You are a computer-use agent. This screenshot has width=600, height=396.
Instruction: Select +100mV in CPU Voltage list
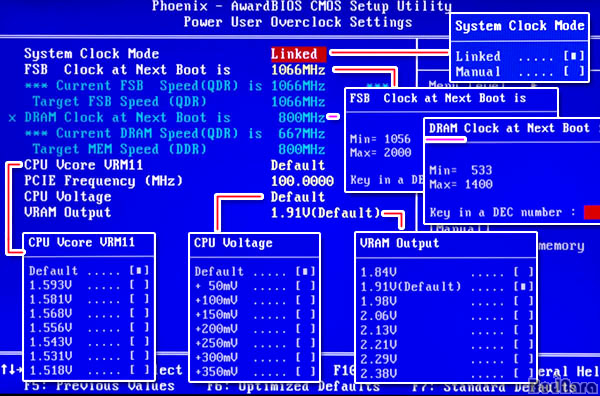coord(255,300)
